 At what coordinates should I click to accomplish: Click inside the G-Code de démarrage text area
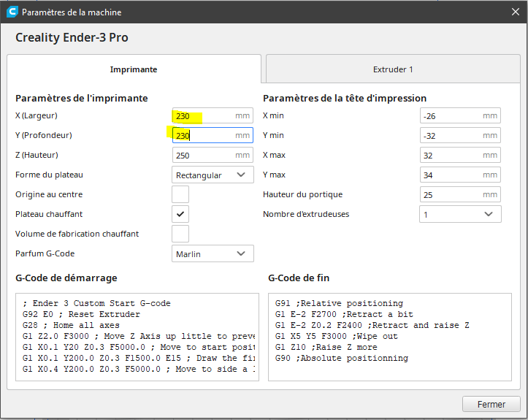pos(137,337)
